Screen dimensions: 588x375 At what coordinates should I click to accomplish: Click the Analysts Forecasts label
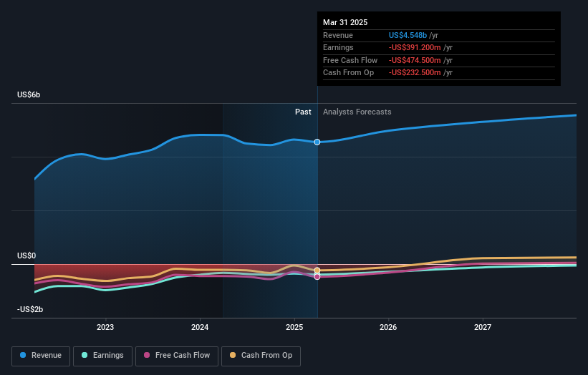[357, 112]
